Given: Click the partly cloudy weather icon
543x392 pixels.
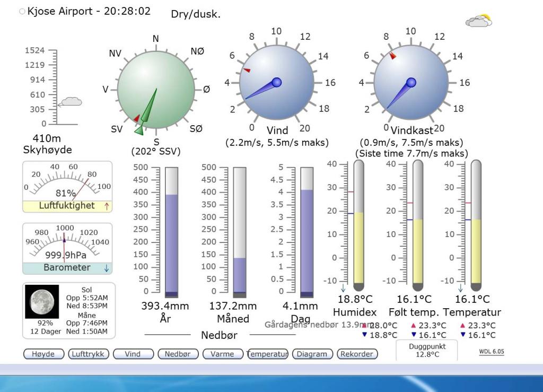Looking at the screenshot, I should (478, 21).
